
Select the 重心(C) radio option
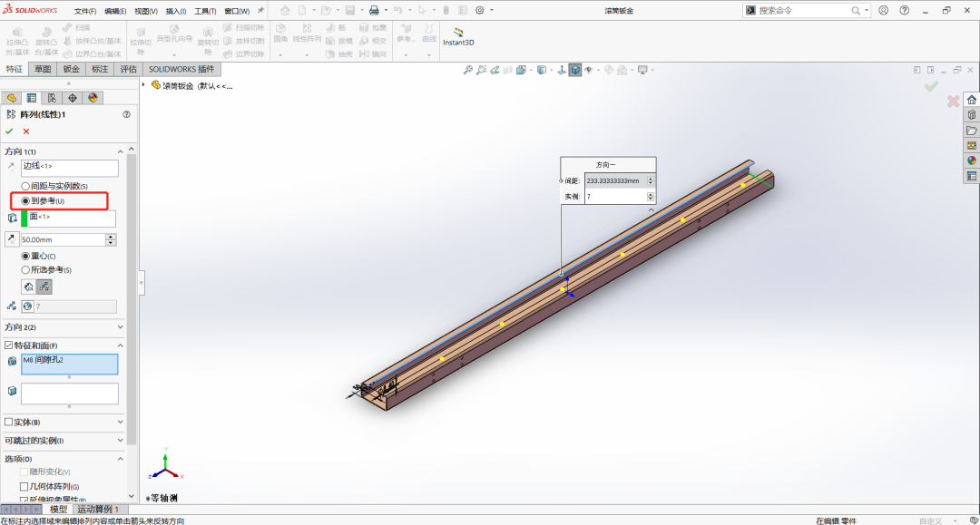[x=24, y=256]
